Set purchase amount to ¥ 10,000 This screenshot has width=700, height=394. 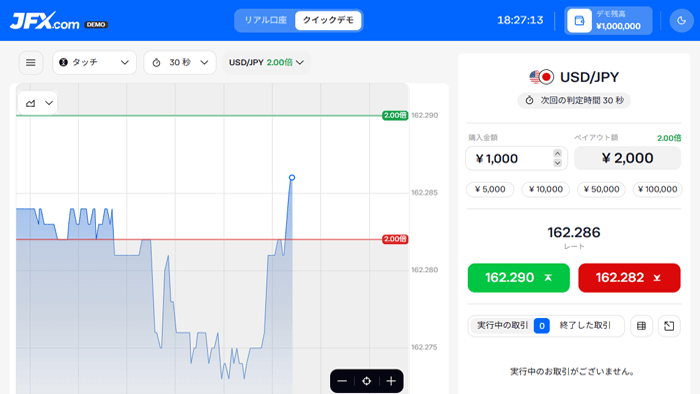click(546, 189)
